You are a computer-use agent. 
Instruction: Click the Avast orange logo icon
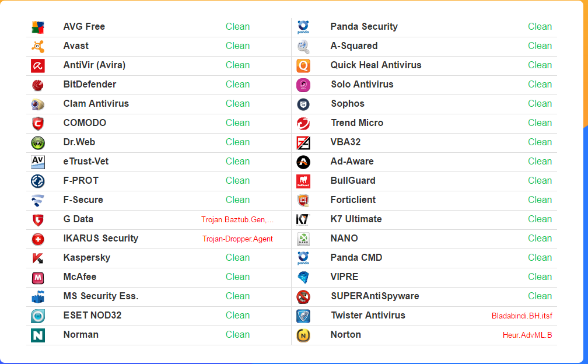[x=38, y=46]
